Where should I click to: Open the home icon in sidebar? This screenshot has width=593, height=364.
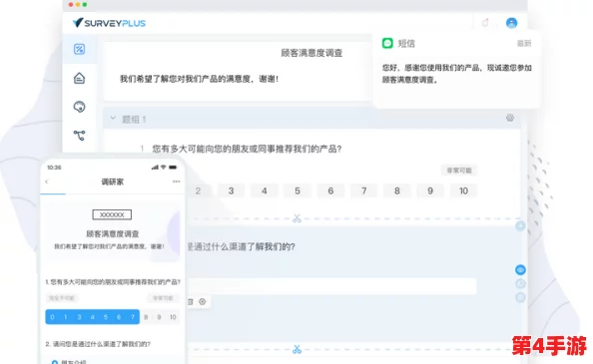[79, 78]
